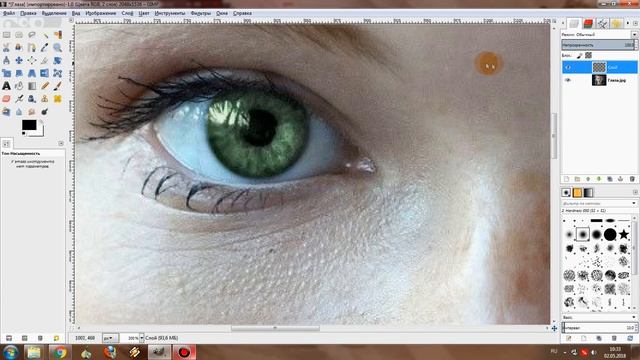Select the Select by Color tool
Screen dimensions: 640x360
pos(58,35)
